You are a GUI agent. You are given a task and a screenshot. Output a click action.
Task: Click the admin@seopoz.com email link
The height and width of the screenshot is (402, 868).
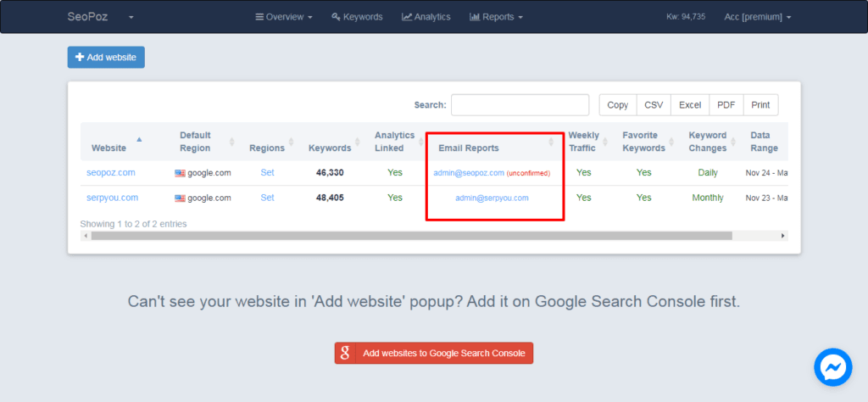pos(469,173)
